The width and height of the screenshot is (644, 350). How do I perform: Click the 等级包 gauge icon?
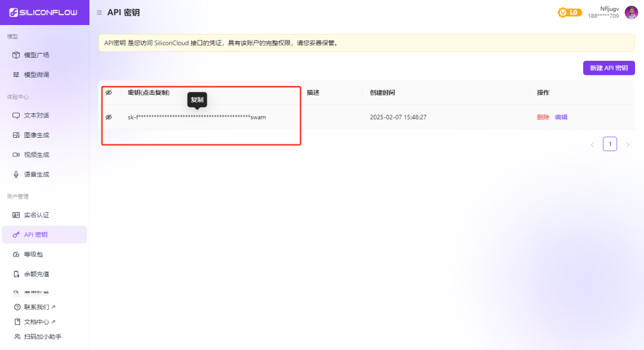(16, 254)
